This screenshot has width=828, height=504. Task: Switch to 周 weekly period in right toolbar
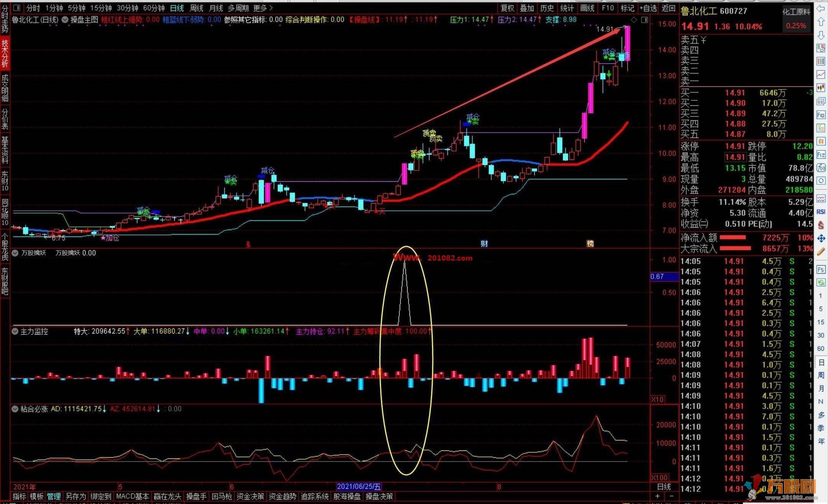pyautogui.click(x=821, y=375)
